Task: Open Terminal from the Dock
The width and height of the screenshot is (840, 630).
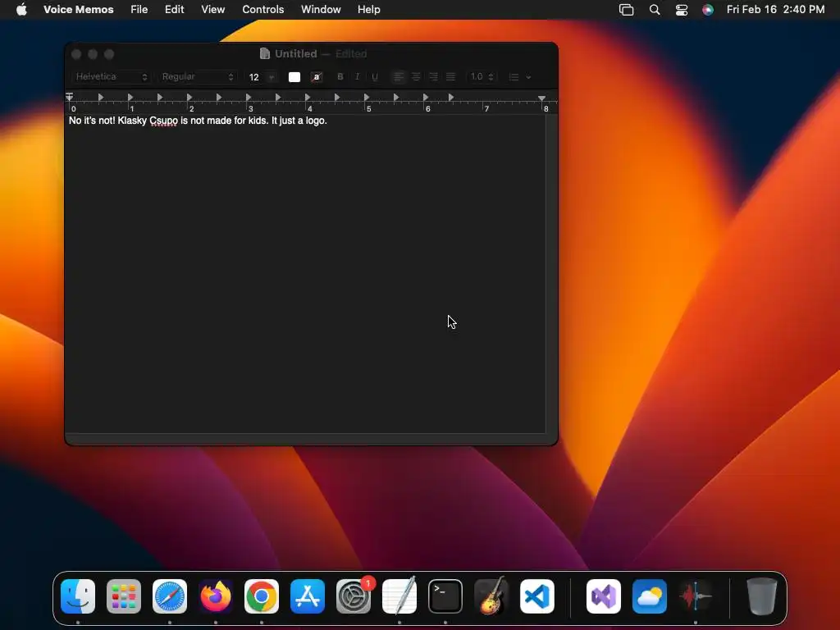Action: coord(445,596)
